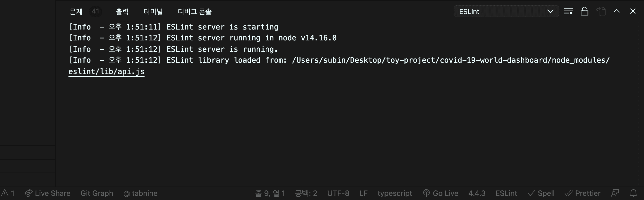This screenshot has width=644, height=200.
Task: Open the eslint/lib/api.js file path link
Action: click(x=106, y=72)
